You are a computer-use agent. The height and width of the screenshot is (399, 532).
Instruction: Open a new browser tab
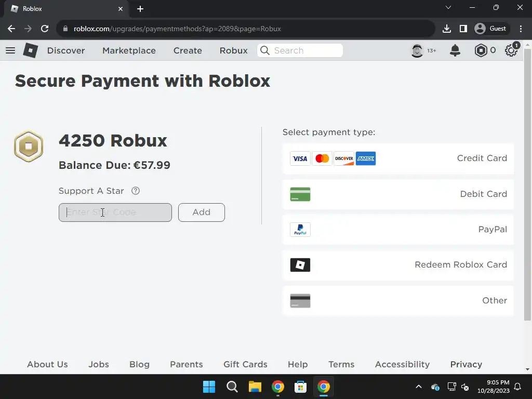(140, 9)
